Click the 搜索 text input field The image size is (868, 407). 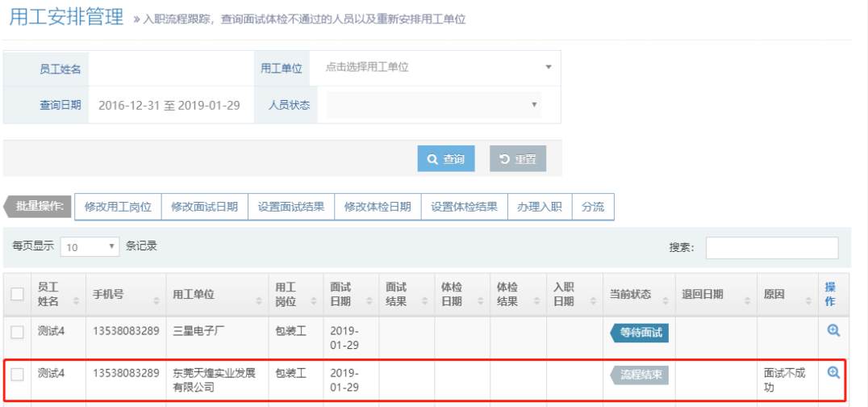click(771, 248)
